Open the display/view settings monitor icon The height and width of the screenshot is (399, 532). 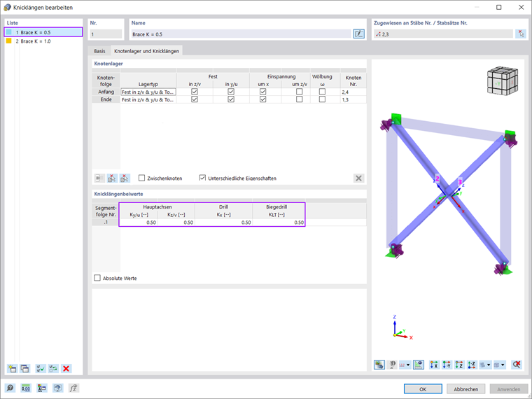(57, 388)
